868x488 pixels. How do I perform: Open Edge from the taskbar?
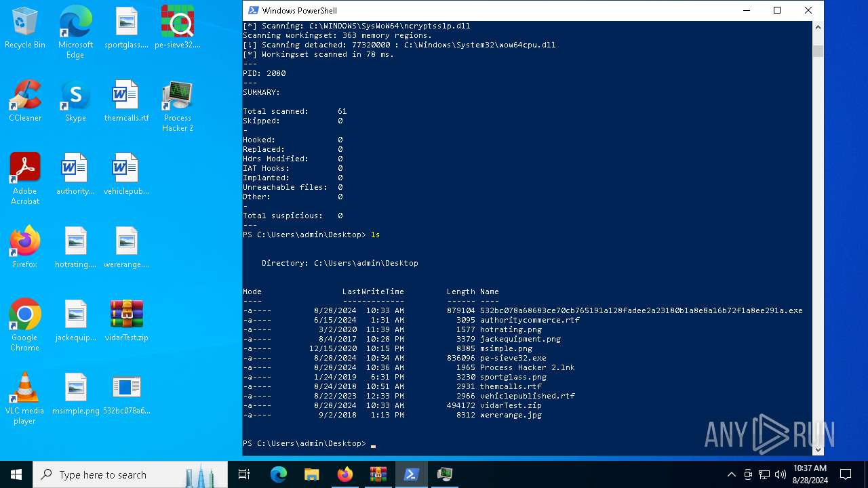coord(278,474)
